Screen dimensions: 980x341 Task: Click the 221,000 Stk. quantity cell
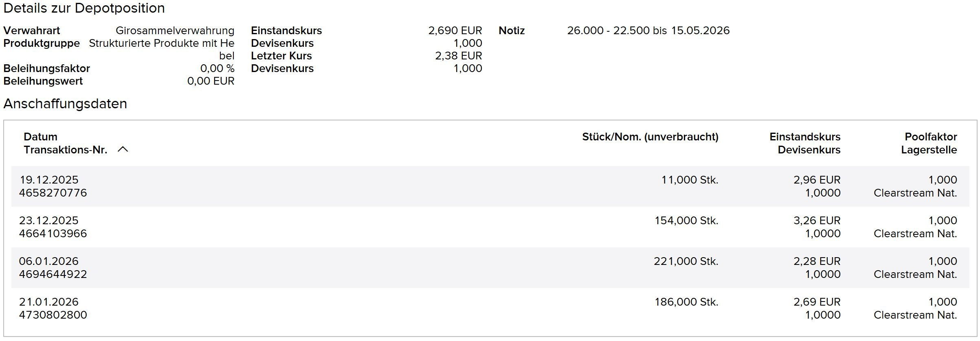coord(686,261)
